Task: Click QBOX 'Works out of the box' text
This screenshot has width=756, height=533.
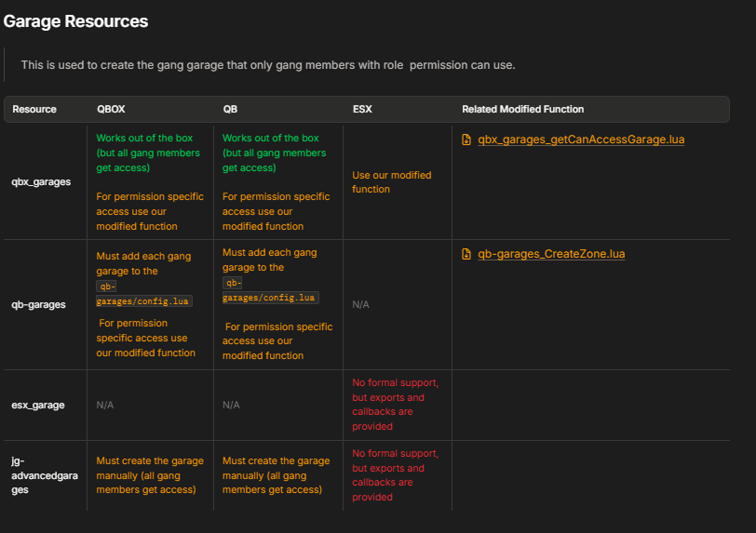Action: (147, 153)
